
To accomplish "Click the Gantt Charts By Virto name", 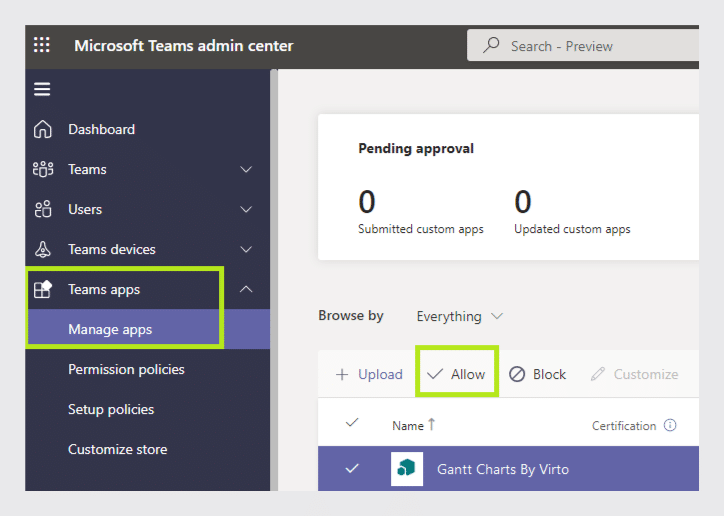I will click(x=503, y=469).
